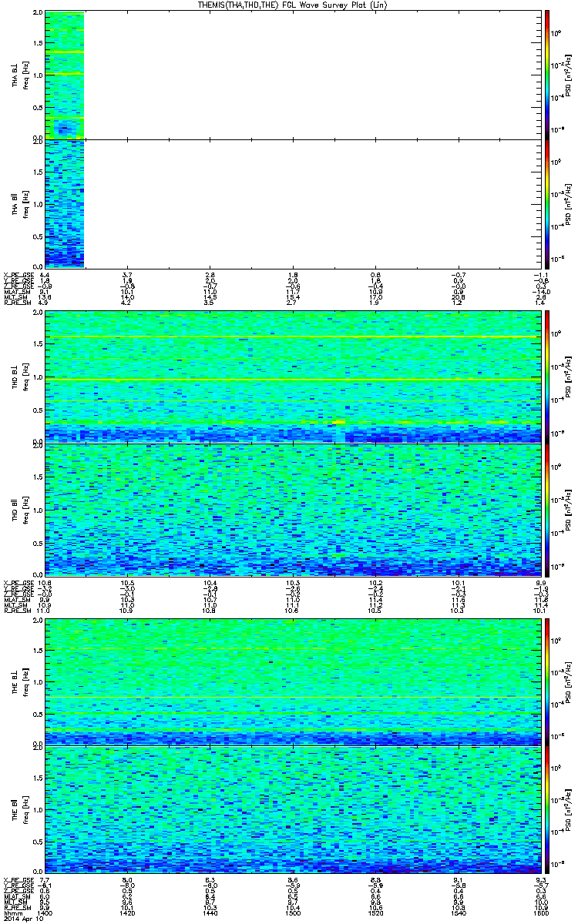The image size is (578, 924).
Task: Click the 1500 time label on bottom axis
Action: 292,912
